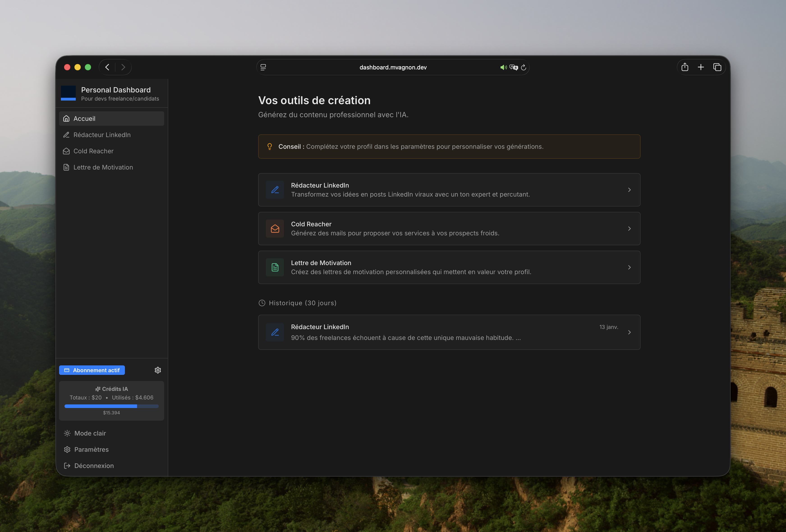
Task: Toggle Mode clair to switch themes
Action: 90,433
